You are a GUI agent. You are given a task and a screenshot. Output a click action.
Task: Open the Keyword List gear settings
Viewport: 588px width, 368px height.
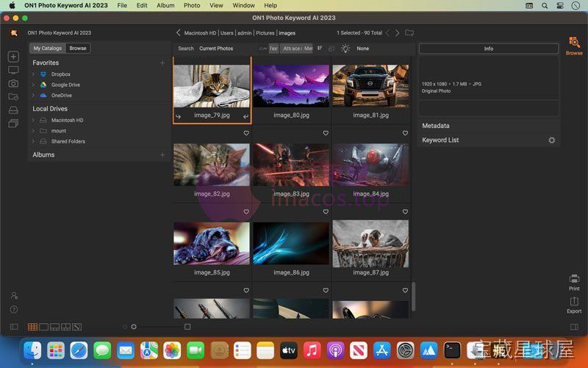552,140
